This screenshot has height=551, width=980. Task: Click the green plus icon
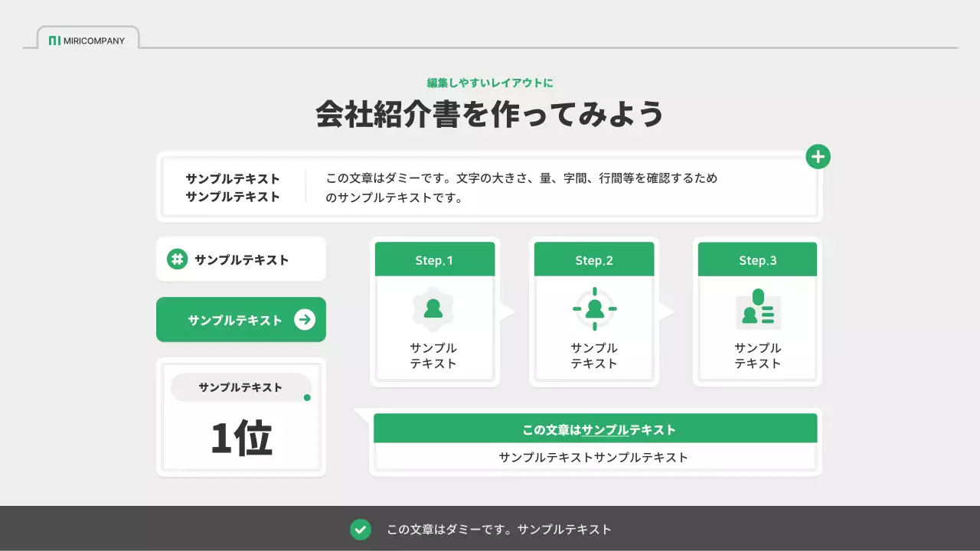pyautogui.click(x=818, y=156)
